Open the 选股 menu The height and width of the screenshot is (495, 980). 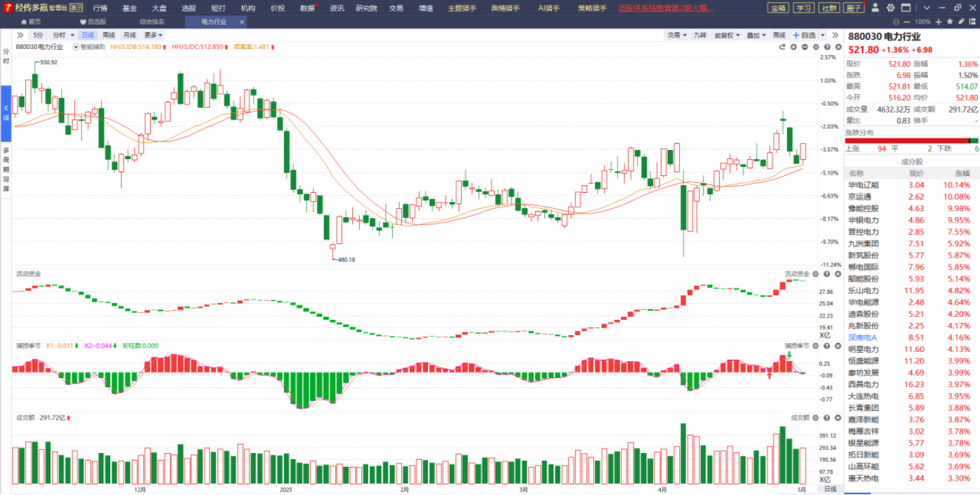(189, 8)
